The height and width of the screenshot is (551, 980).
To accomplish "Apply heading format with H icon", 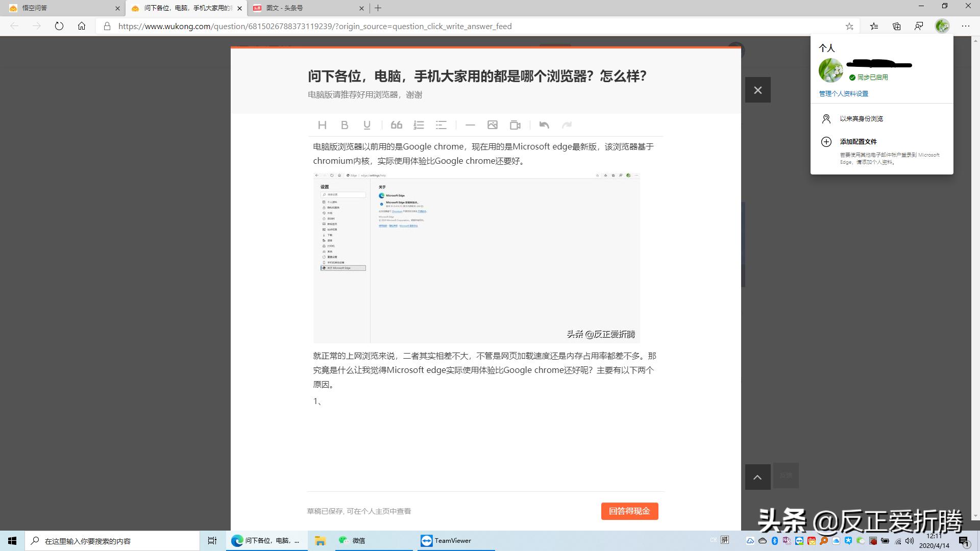I will [x=322, y=125].
